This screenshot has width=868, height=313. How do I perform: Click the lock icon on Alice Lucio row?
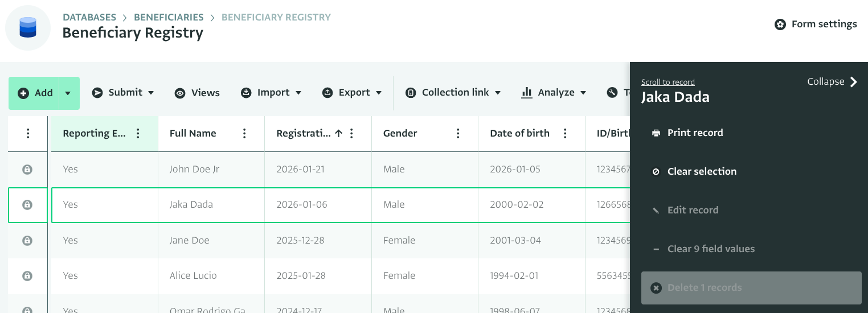27,276
